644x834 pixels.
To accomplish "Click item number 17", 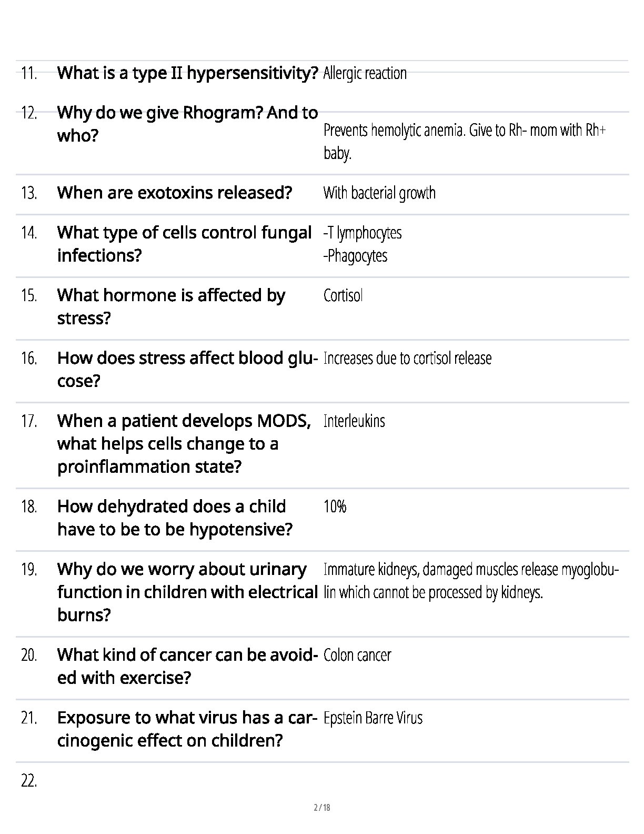I will point(29,421).
